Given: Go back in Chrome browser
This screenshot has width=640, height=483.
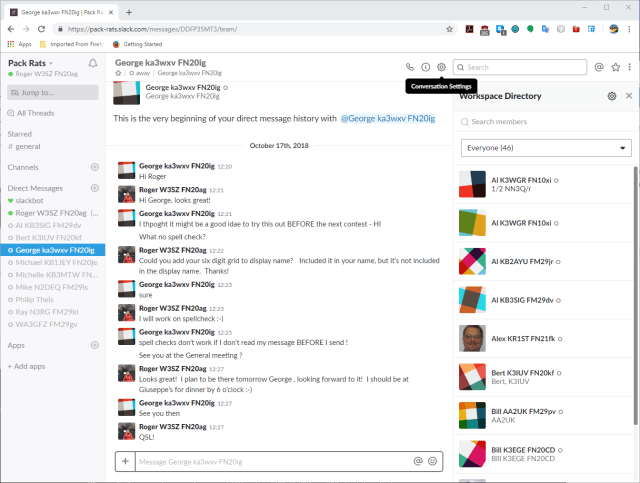Looking at the screenshot, I should pos(11,29).
